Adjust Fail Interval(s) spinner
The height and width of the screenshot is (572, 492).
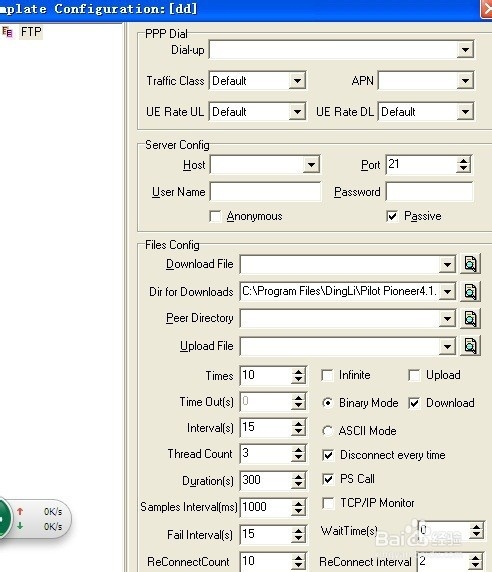(298, 534)
